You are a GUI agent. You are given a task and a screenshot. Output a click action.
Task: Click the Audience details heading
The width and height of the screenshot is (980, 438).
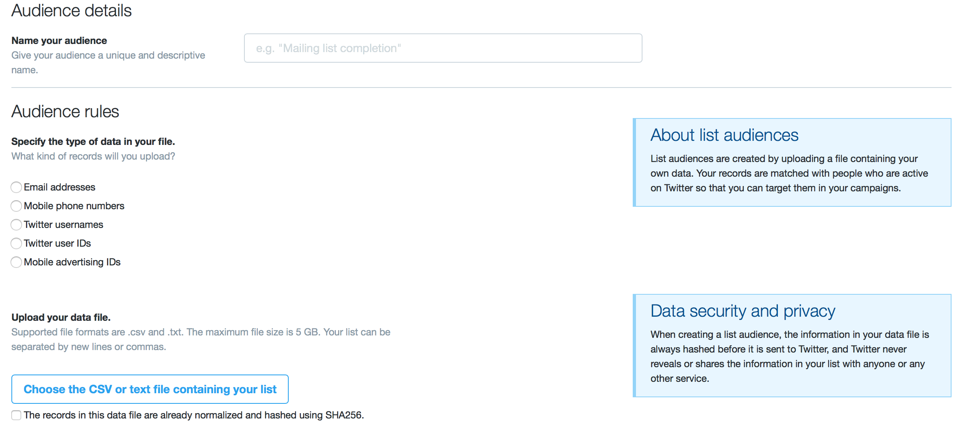point(72,11)
